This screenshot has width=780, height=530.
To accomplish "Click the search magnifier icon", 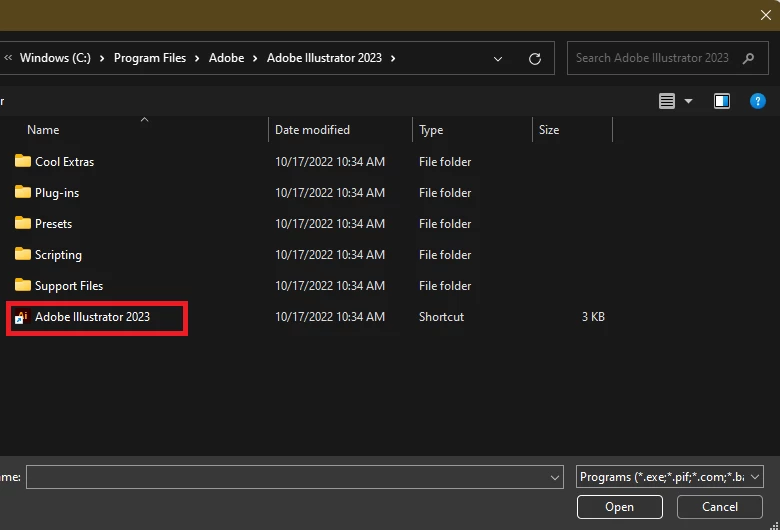I will click(x=748, y=59).
